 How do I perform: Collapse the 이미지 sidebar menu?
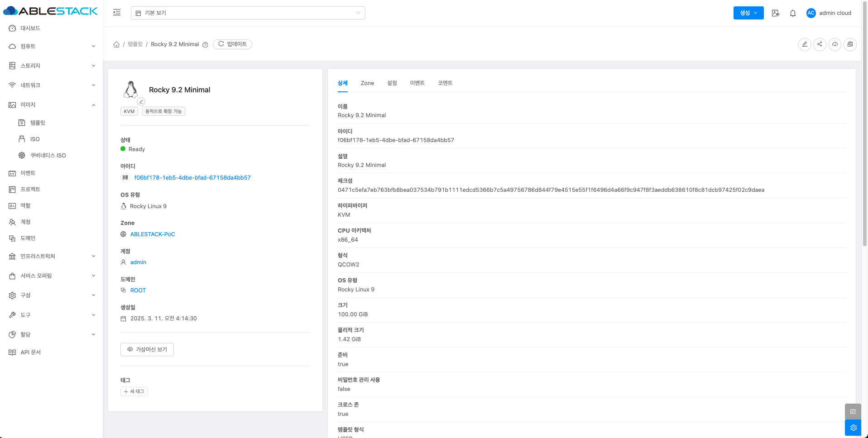52,105
